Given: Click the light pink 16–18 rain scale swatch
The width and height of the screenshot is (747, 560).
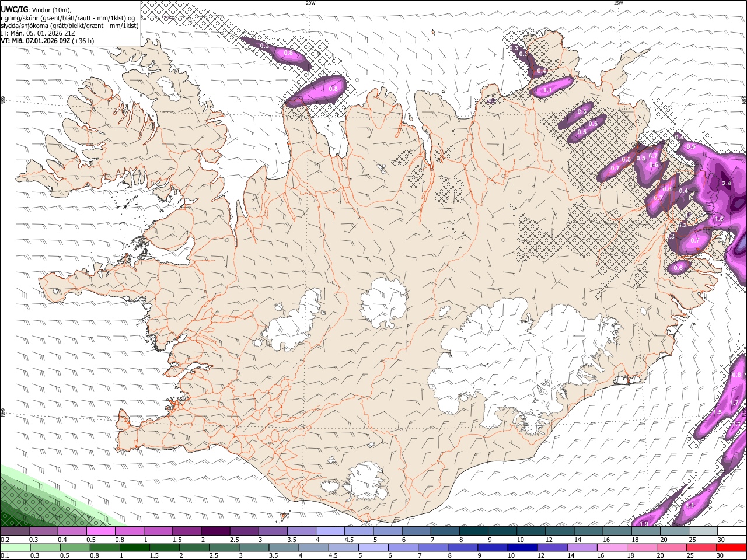Looking at the screenshot, I should pyautogui.click(x=612, y=547).
